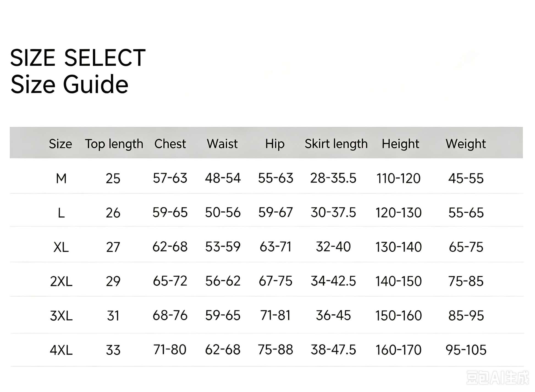Select waist value 50-56 for size L
Viewport: 535px width, 392px height.
pyautogui.click(x=223, y=212)
